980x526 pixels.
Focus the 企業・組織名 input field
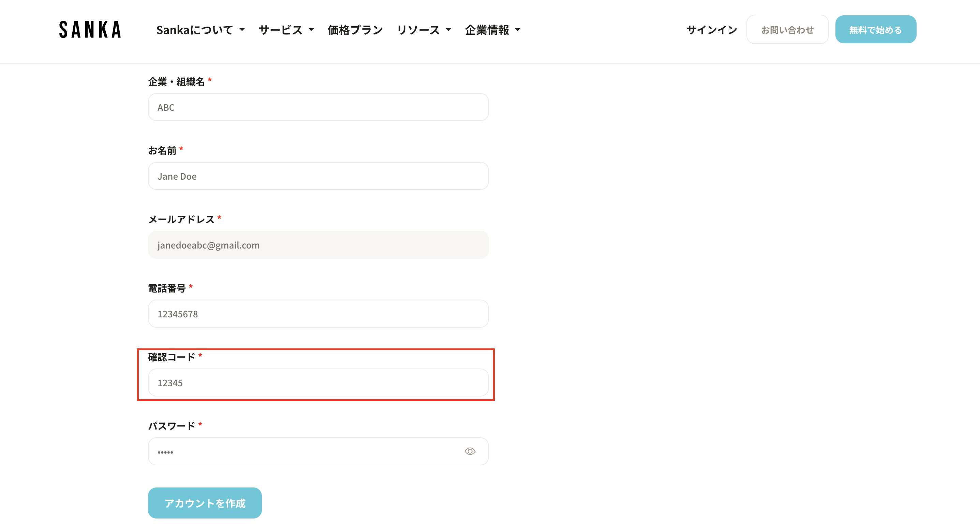pos(318,107)
